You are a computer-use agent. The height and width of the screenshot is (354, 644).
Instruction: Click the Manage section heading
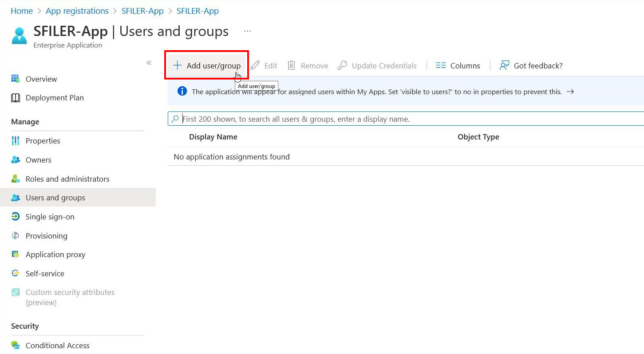point(25,122)
